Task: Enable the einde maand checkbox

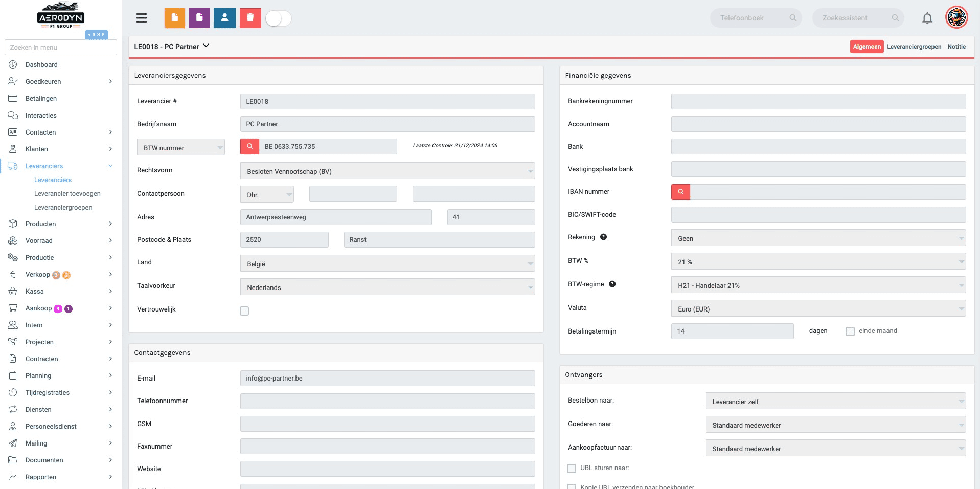Action: click(850, 331)
